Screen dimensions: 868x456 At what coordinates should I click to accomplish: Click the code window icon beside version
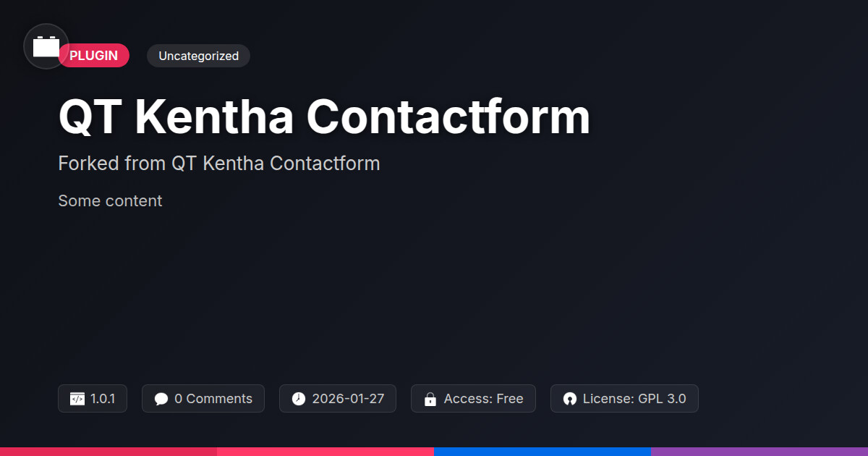(x=77, y=399)
